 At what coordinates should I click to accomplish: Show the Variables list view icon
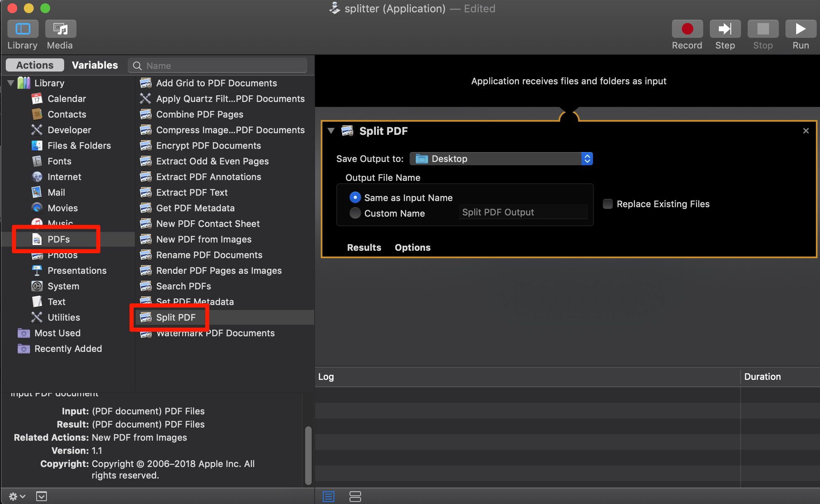[x=355, y=496]
